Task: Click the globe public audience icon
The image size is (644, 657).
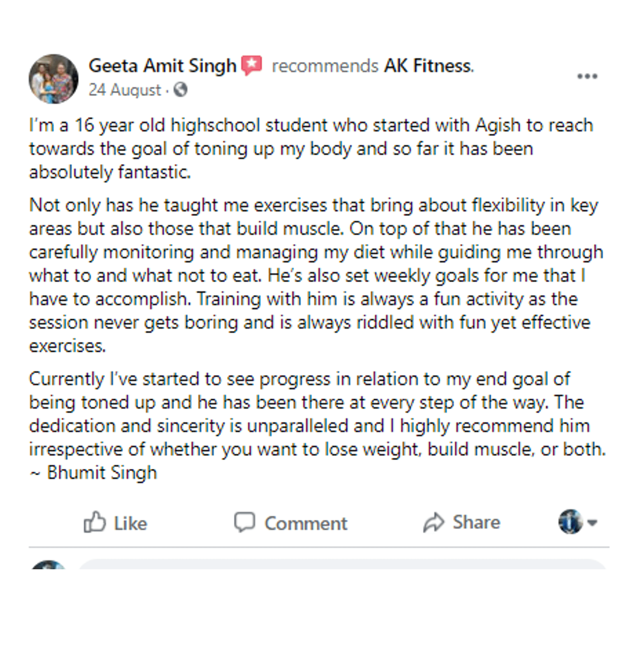Action: [x=181, y=90]
